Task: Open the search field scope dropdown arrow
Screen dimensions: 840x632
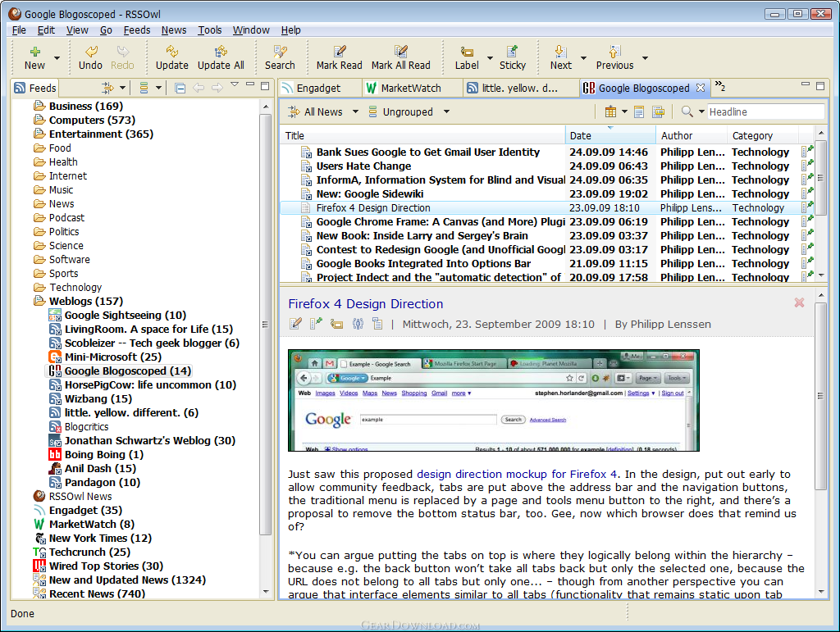Action: click(701, 111)
